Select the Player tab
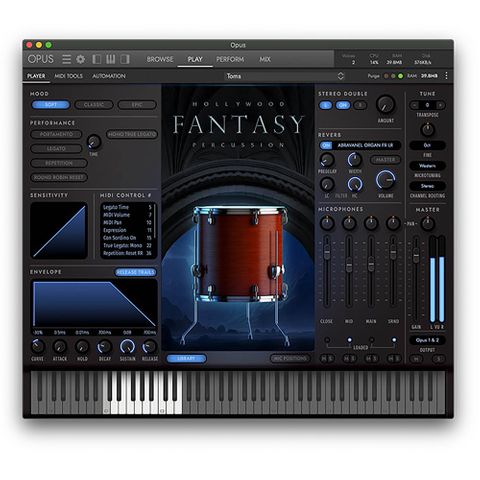This screenshot has width=480, height=480. click(36, 76)
